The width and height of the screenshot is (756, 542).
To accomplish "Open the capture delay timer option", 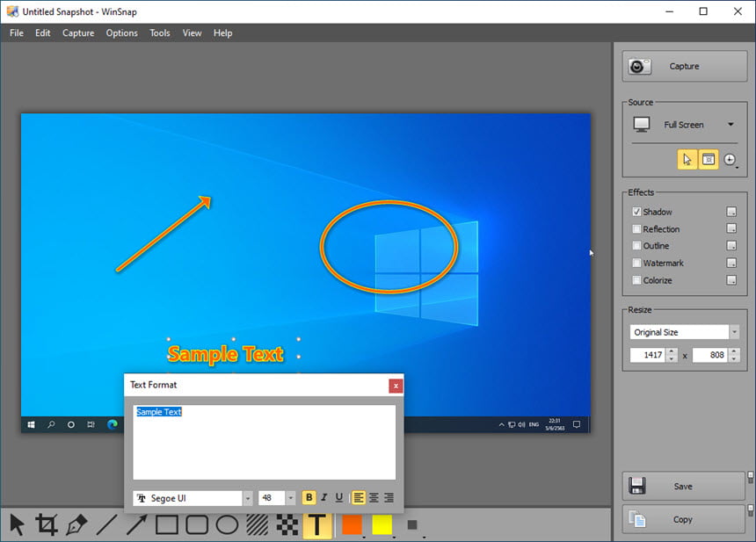I will pyautogui.click(x=730, y=160).
